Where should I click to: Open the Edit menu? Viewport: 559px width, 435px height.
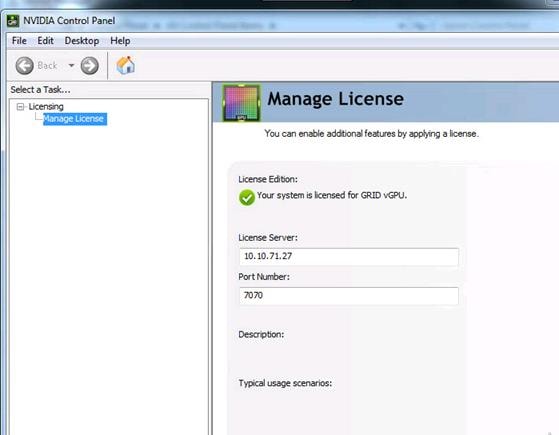(x=45, y=41)
